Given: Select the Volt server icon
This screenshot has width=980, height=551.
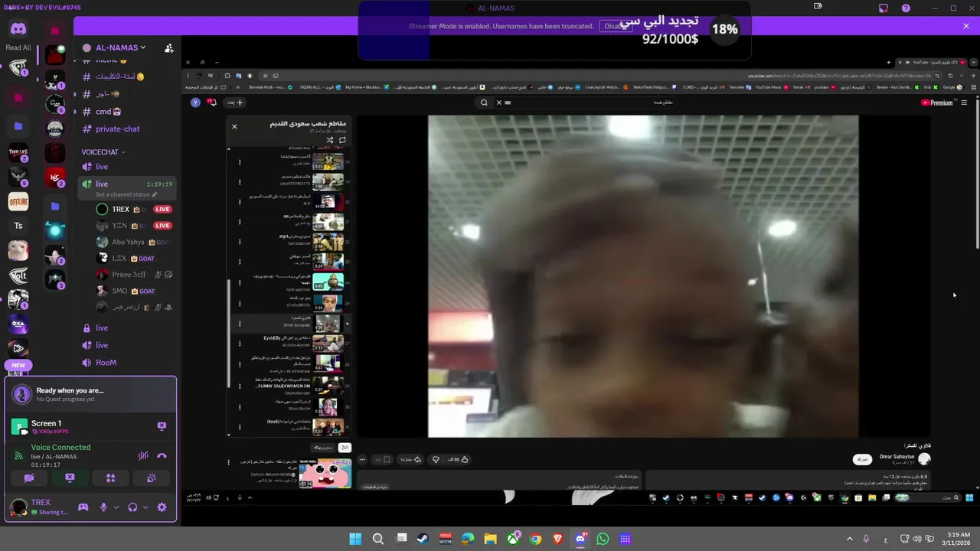Looking at the screenshot, I should [18, 276].
